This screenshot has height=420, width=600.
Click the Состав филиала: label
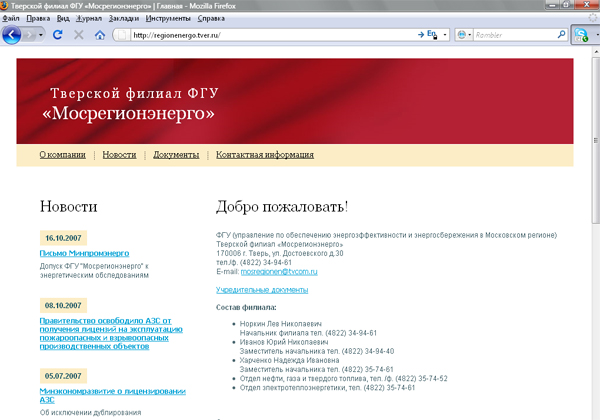pos(246,307)
